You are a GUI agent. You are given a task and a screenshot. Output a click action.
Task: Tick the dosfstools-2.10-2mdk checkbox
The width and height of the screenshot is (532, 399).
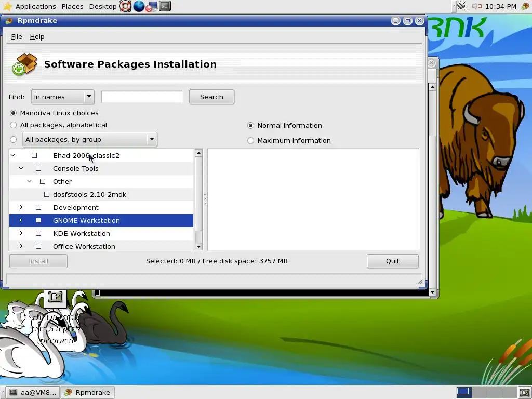pos(47,194)
